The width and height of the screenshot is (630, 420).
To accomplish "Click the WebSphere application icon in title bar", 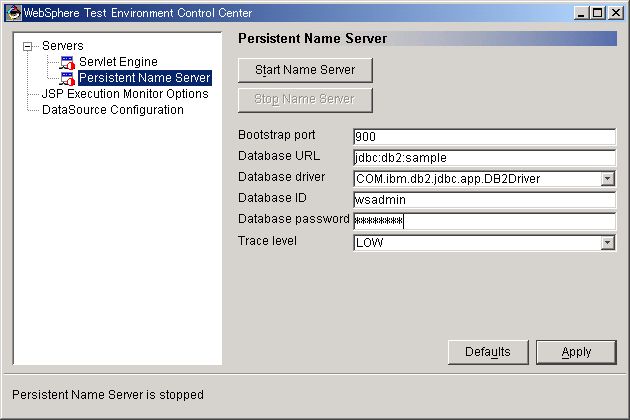I will point(14,13).
